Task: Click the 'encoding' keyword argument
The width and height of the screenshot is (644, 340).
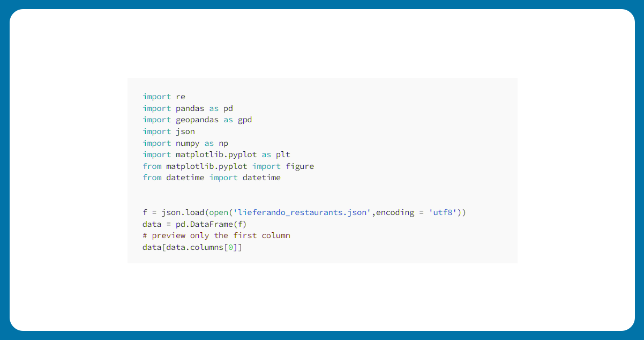Action: click(x=395, y=212)
